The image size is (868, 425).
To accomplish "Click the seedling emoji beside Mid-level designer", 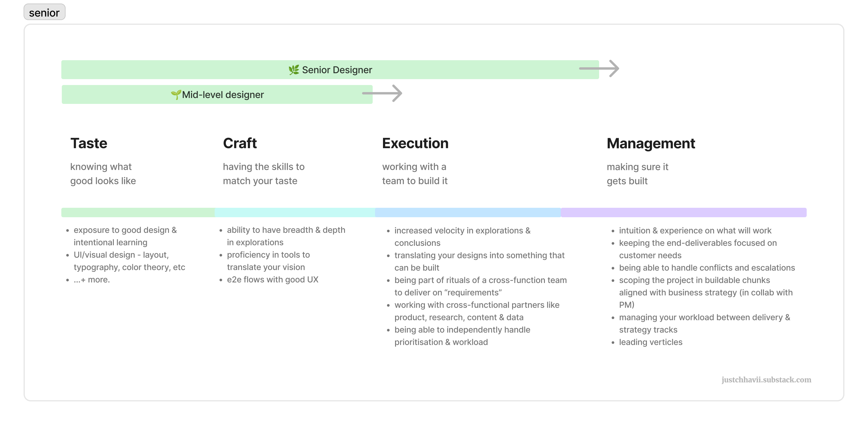I will (x=176, y=95).
